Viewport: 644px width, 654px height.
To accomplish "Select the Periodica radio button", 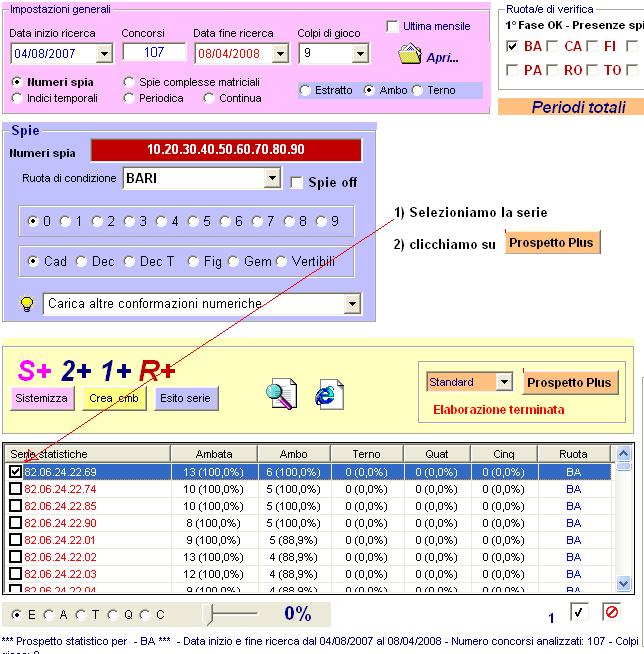I will pyautogui.click(x=129, y=98).
